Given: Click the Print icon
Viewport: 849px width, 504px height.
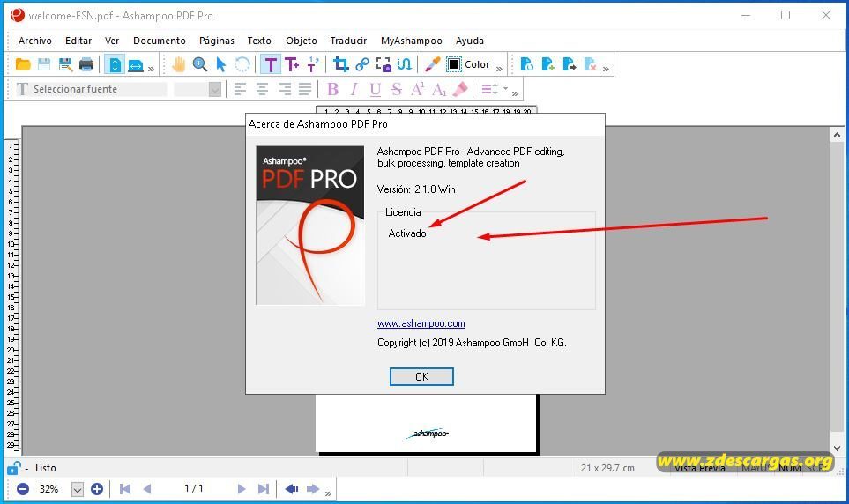Looking at the screenshot, I should coord(86,64).
